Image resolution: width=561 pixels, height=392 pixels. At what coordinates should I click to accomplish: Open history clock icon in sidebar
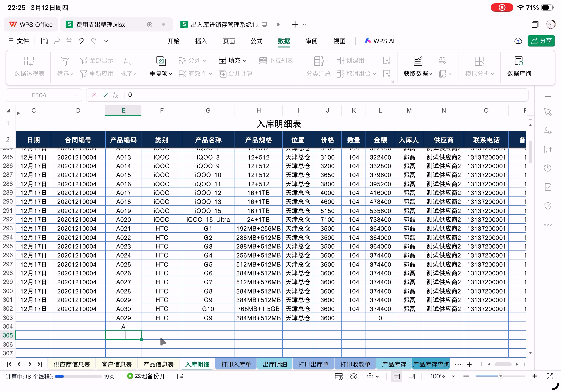[548, 168]
